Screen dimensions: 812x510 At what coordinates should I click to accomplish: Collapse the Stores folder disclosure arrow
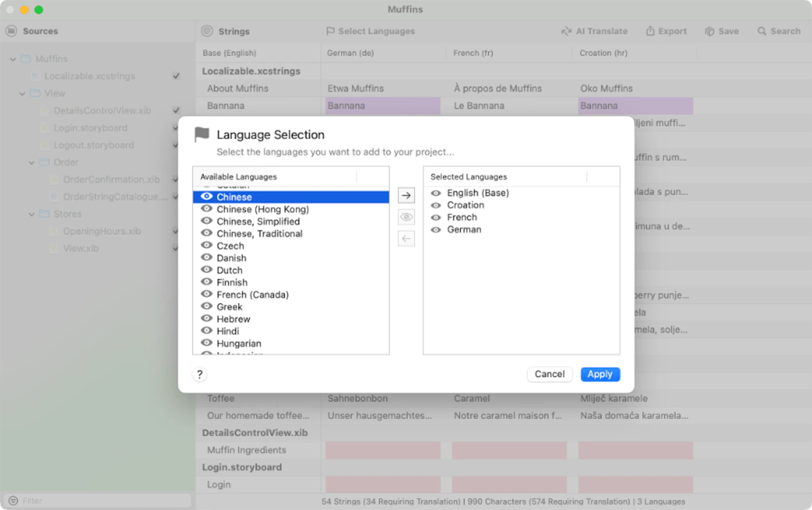tap(31, 214)
